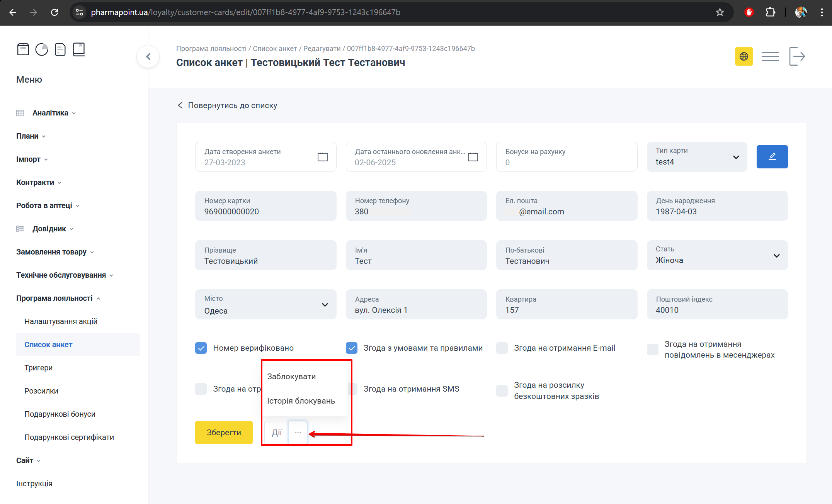Screen dimensions: 832x504
Task: Disable 'Згода з умовами та правилами'
Action: click(351, 348)
